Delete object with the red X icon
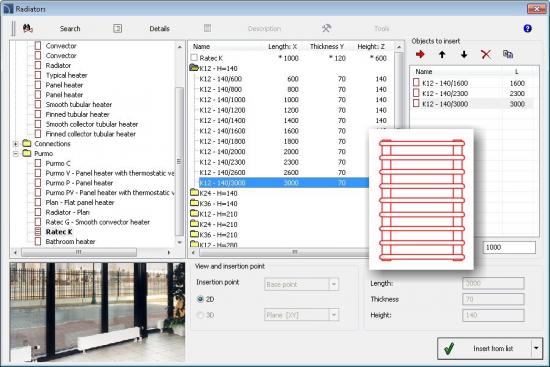Image resolution: width=550 pixels, height=367 pixels. click(486, 54)
